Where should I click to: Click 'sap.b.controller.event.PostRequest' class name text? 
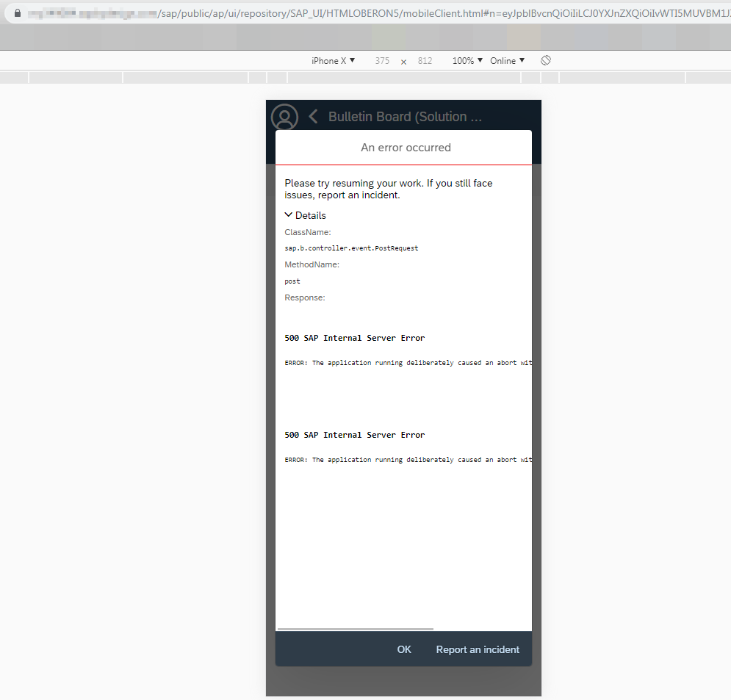[x=351, y=248]
